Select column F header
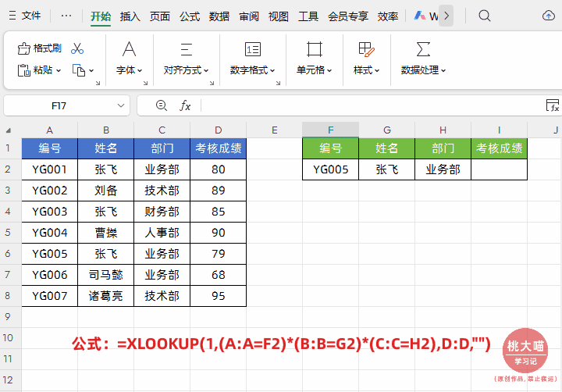This screenshot has height=392, width=562. (x=330, y=130)
